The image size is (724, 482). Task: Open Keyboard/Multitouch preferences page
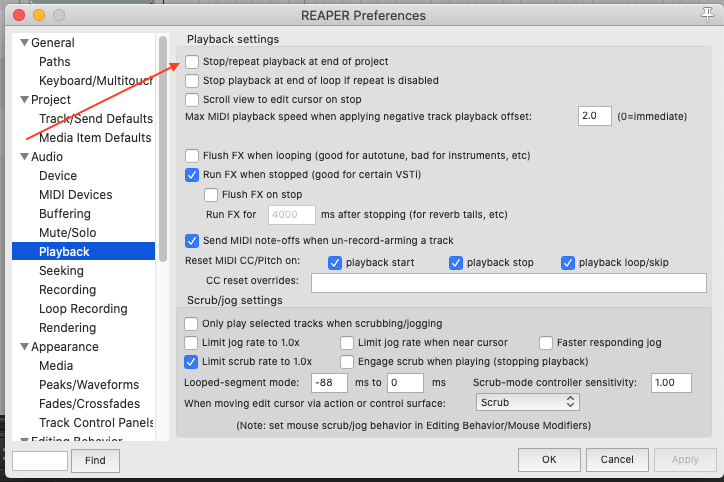click(96, 80)
